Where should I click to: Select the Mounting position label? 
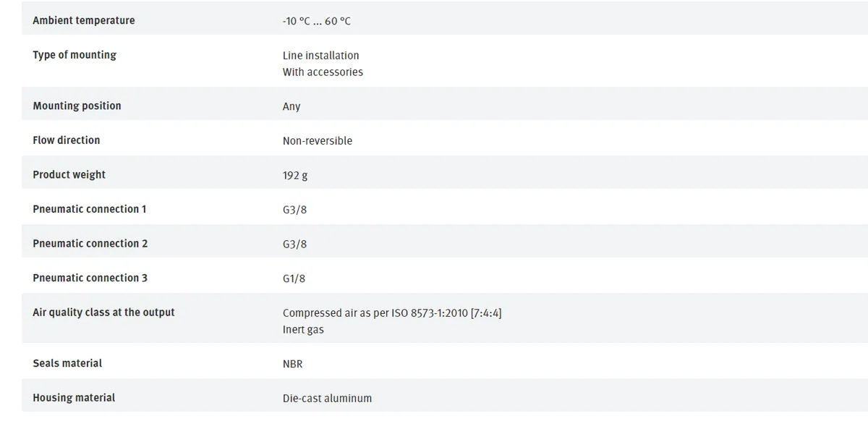point(77,106)
